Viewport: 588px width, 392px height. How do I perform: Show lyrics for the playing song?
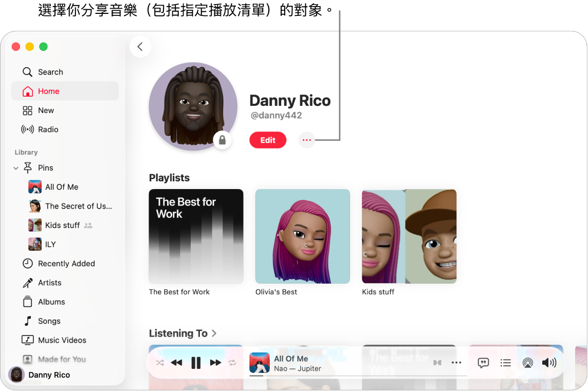click(x=482, y=362)
